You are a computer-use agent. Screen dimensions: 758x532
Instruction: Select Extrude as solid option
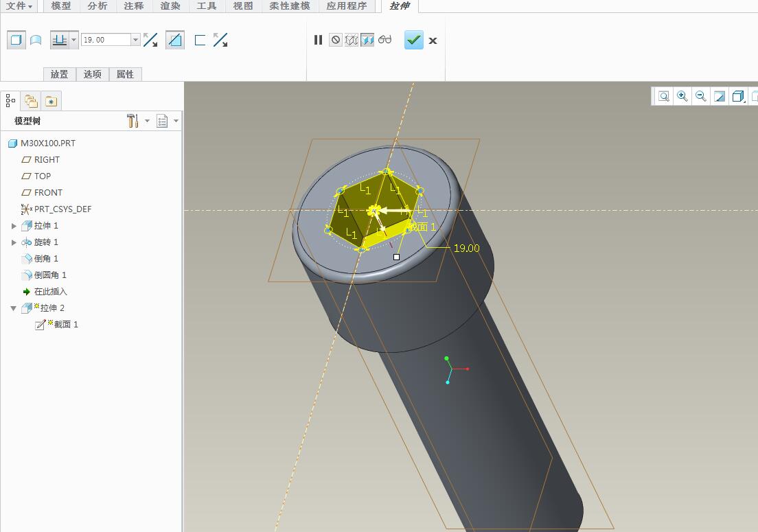coord(16,40)
